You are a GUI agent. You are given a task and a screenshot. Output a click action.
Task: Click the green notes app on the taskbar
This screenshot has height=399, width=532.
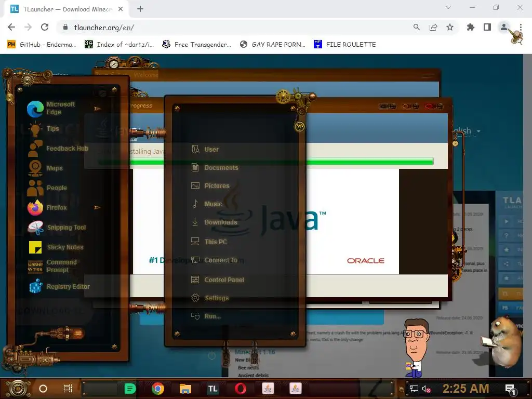130,389
